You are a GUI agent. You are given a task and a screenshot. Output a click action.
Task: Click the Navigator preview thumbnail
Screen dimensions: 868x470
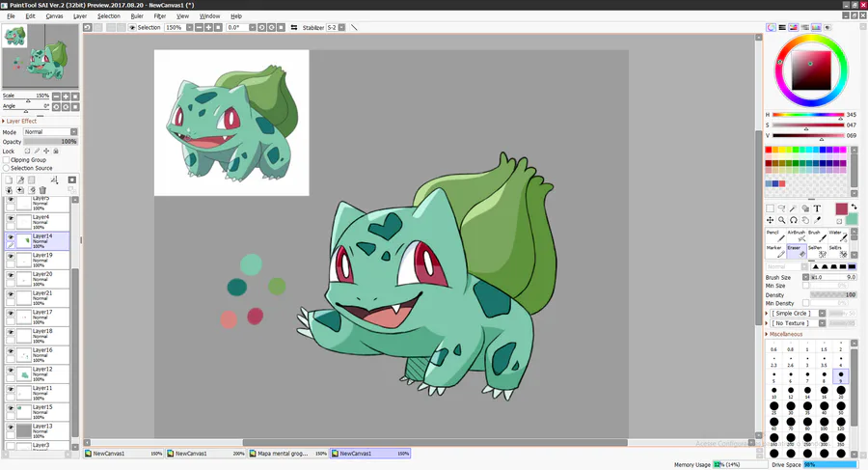[x=41, y=56]
